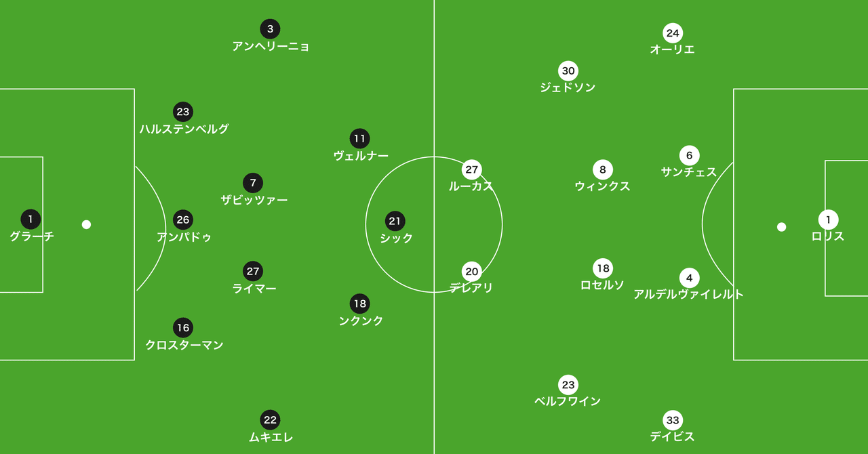
Task: Click white number 6 サンチェス marker
Action: point(689,156)
